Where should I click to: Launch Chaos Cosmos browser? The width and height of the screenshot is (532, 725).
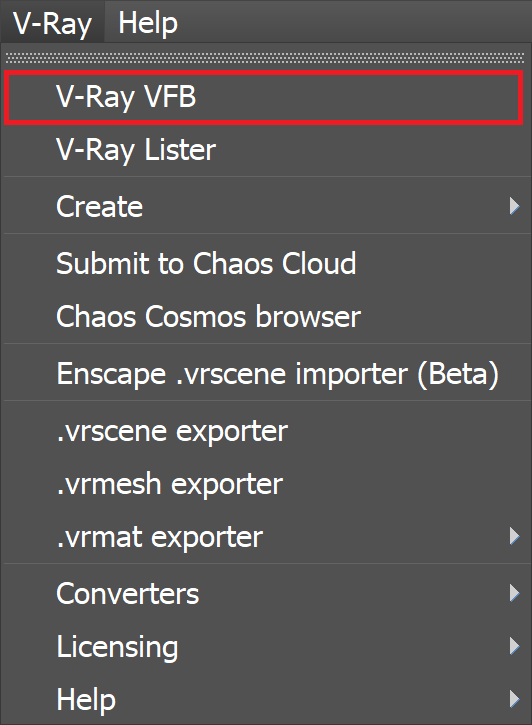pos(264,316)
